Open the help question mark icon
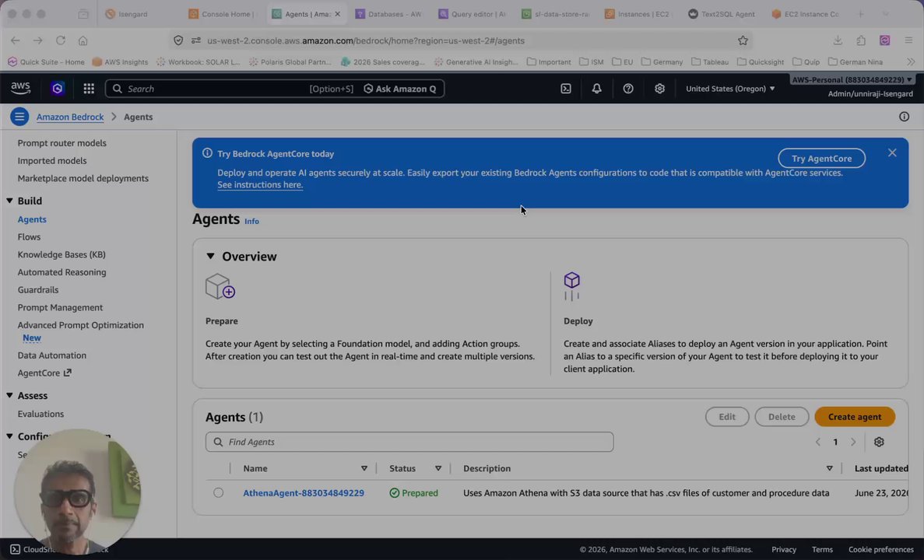The image size is (924, 560). pyautogui.click(x=628, y=89)
